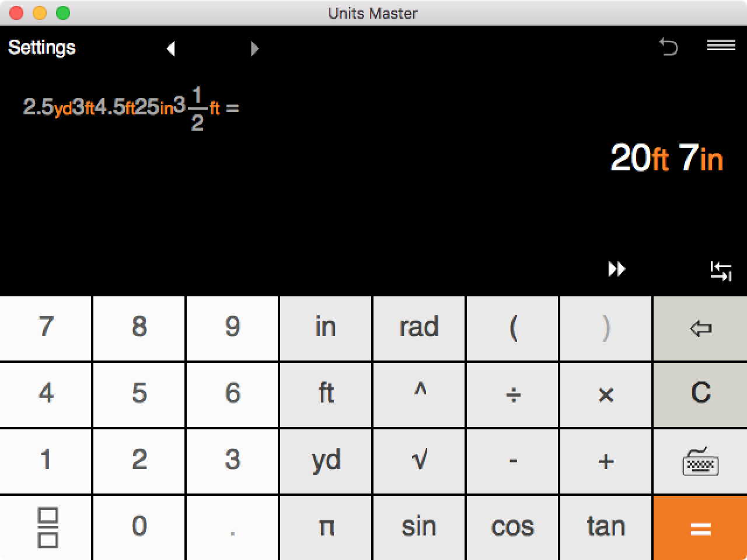Tap the digit 8 key
This screenshot has height=560, width=747.
point(139,328)
